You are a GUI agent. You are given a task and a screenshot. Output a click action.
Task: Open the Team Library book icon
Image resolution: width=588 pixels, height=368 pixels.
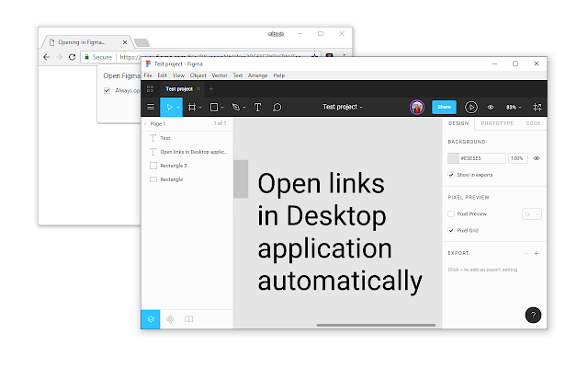click(188, 319)
